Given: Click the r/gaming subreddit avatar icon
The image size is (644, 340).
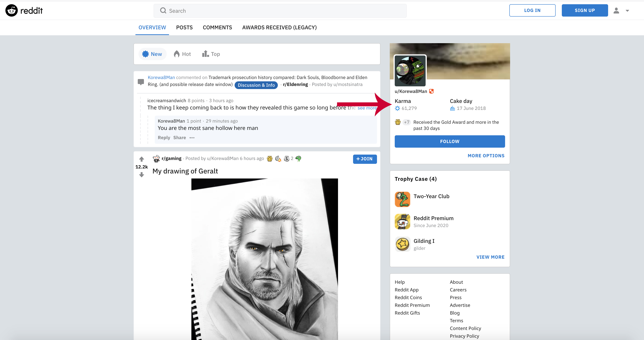Looking at the screenshot, I should 156,159.
